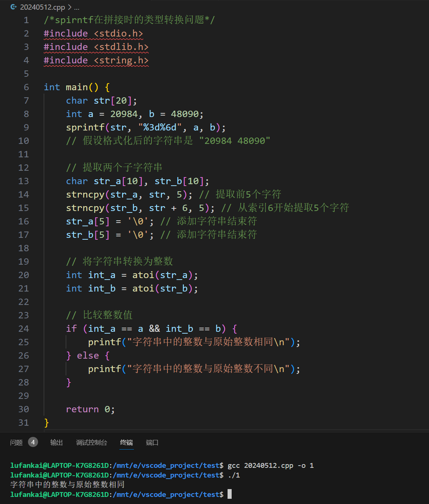Click the ./1 run command in terminal
The height and width of the screenshot is (504, 429).
click(x=234, y=475)
